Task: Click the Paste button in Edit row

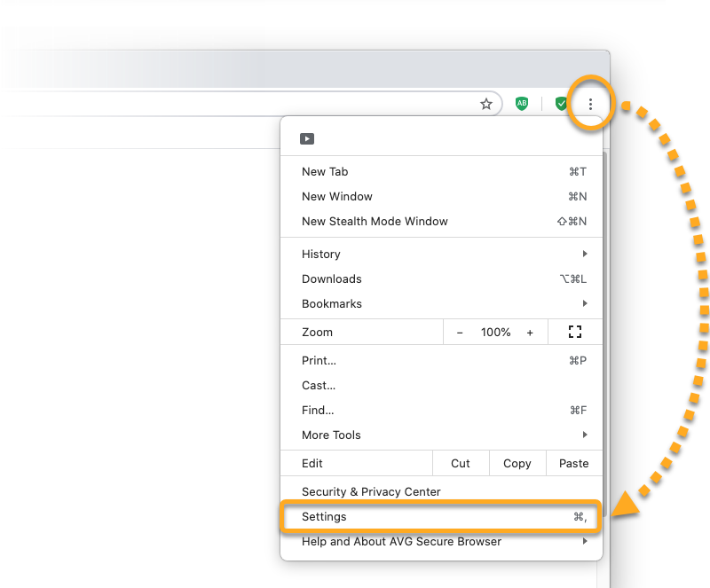Action: (x=573, y=463)
